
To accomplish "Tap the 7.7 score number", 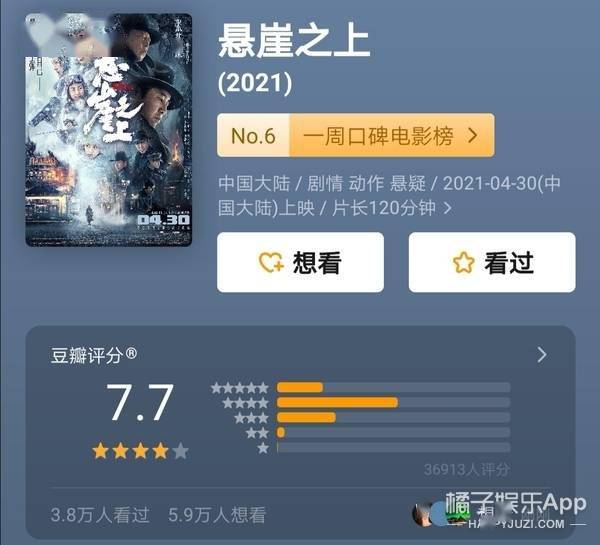I will coord(140,402).
